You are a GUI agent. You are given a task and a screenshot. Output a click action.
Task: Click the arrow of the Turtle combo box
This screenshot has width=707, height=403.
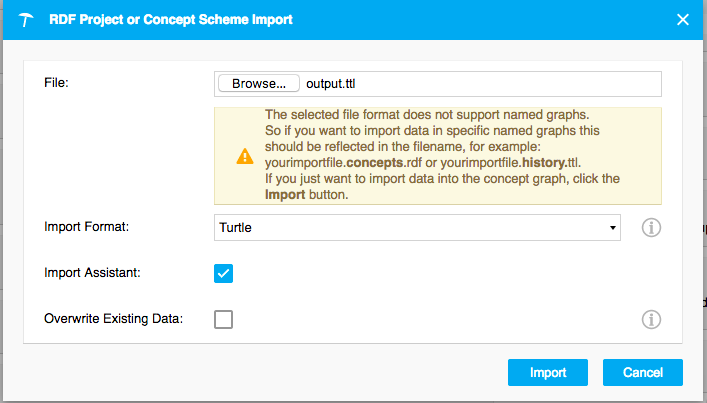click(x=611, y=228)
